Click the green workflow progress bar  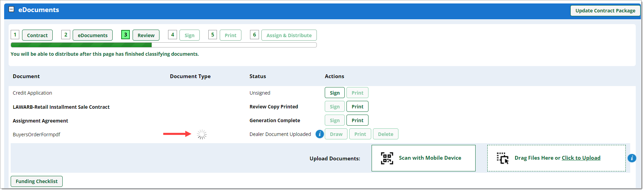164,45
